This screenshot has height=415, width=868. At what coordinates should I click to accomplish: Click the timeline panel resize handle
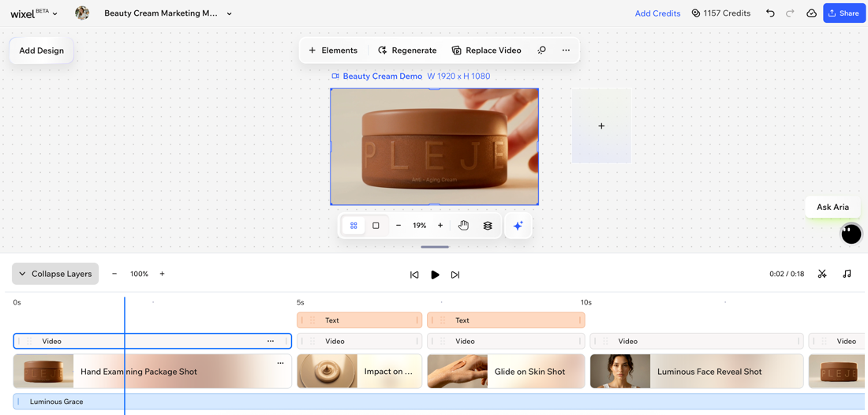[x=435, y=247]
